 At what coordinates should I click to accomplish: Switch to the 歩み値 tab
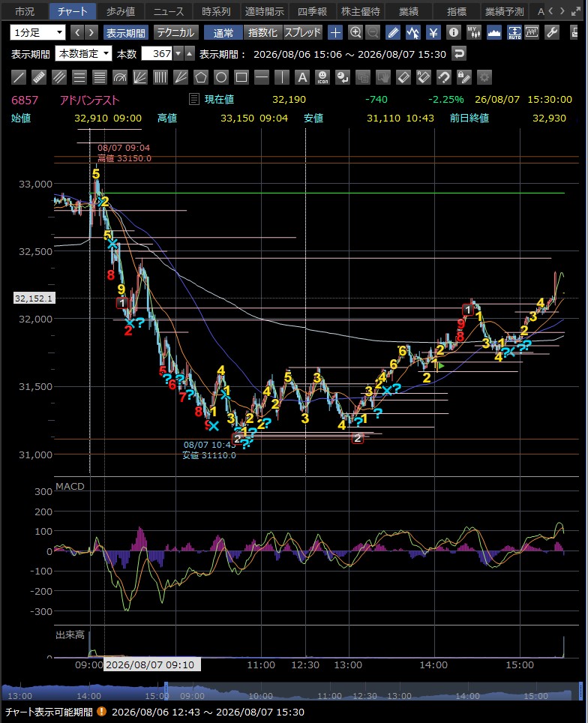121,11
